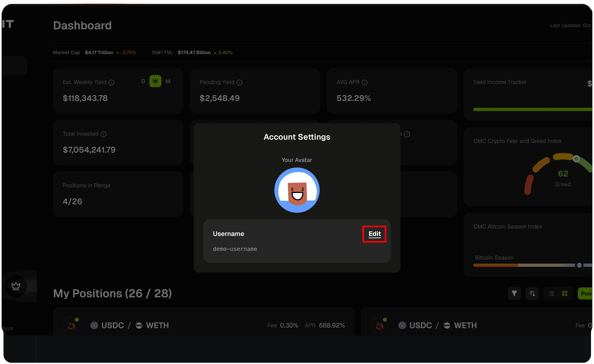
Task: Click the Uniswap icon on second position
Action: [379, 326]
